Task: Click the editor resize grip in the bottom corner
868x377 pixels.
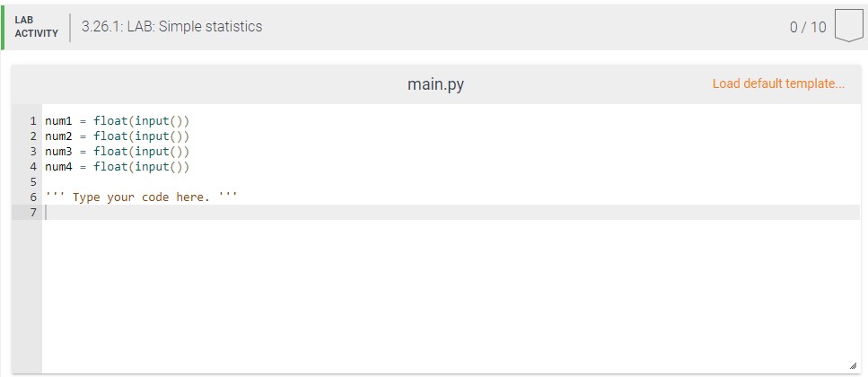Action: click(853, 366)
